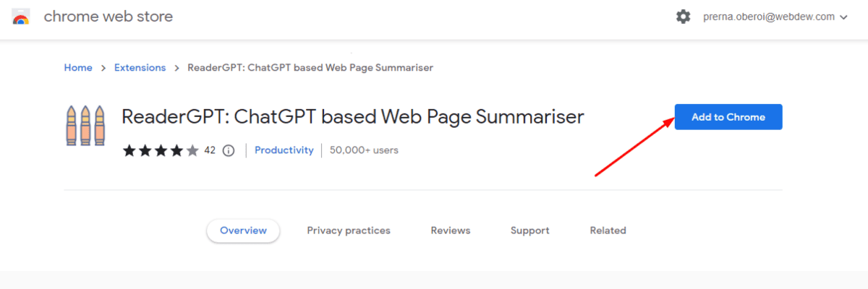Click the ReaderGPT extension title heading
The image size is (868, 289).
(352, 117)
